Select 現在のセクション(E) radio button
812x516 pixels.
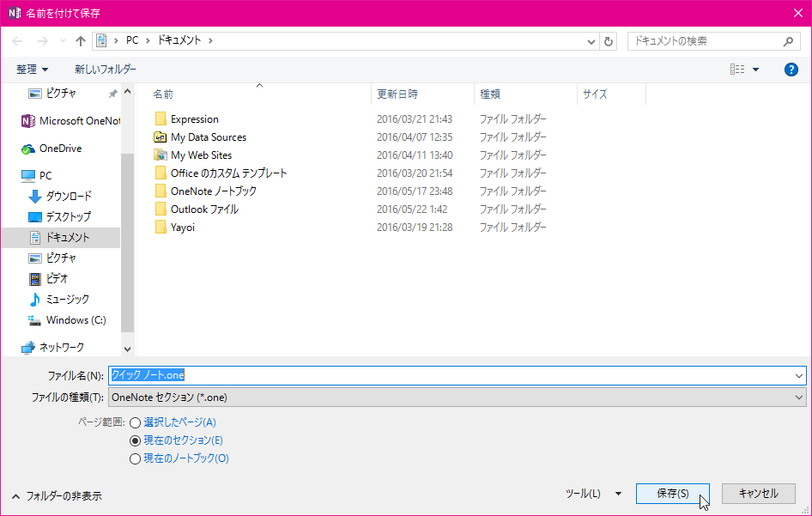tap(135, 441)
